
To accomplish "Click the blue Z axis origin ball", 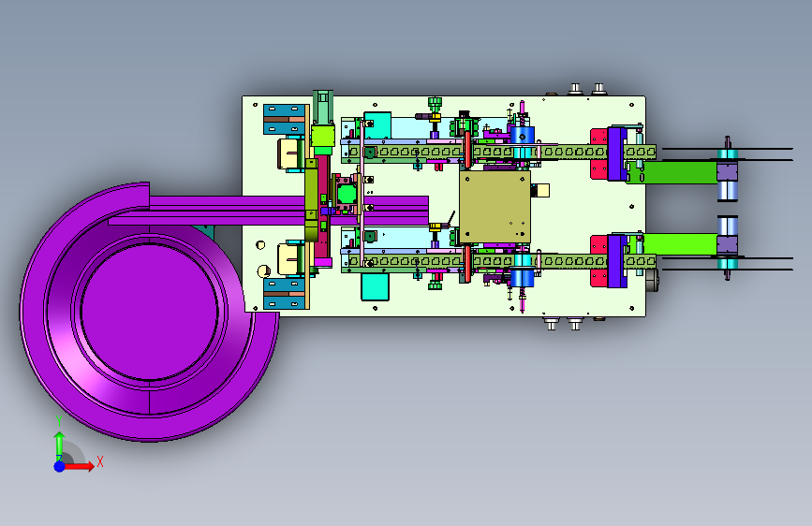I will click(60, 466).
